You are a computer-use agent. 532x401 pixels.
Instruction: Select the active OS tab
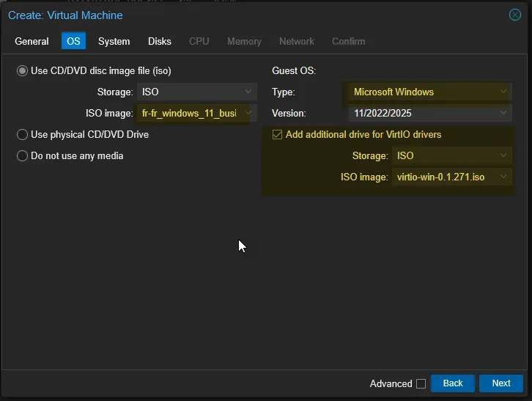click(x=73, y=42)
